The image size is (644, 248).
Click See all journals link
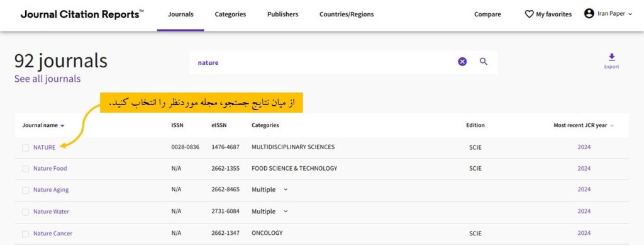coord(48,79)
